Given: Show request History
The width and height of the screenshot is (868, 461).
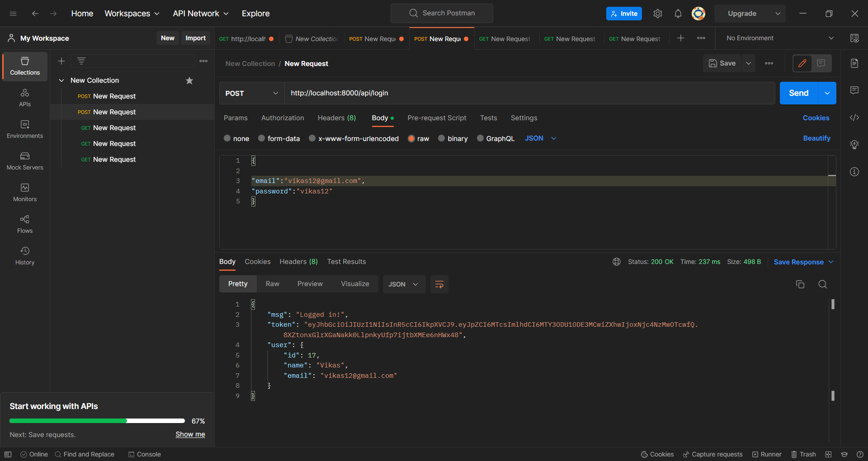Looking at the screenshot, I should tap(24, 256).
